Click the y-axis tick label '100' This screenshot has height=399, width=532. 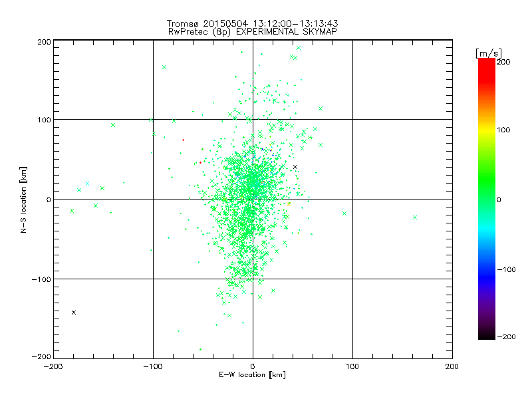tap(44, 120)
